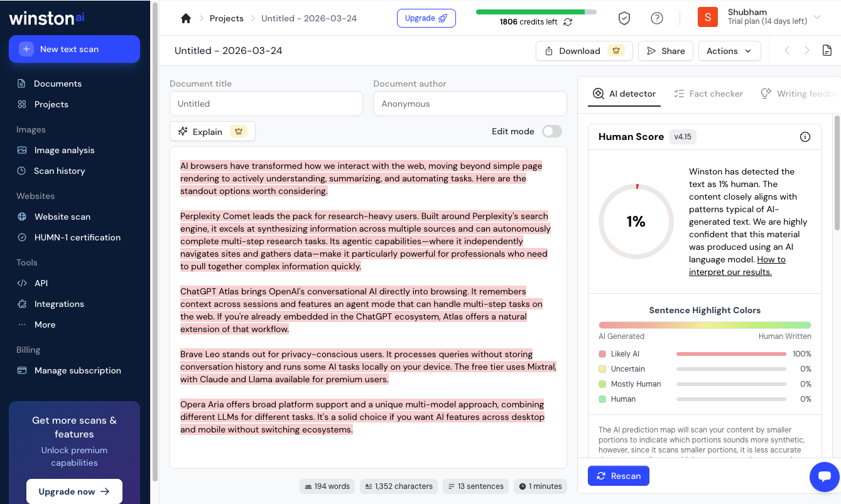Select the Image analysis icon

pyautogui.click(x=22, y=149)
